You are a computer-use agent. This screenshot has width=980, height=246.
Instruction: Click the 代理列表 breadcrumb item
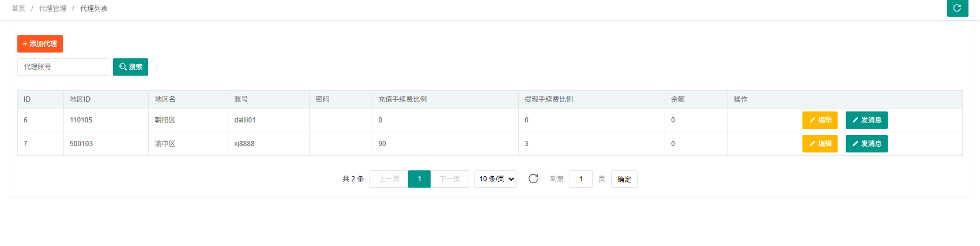tap(94, 9)
